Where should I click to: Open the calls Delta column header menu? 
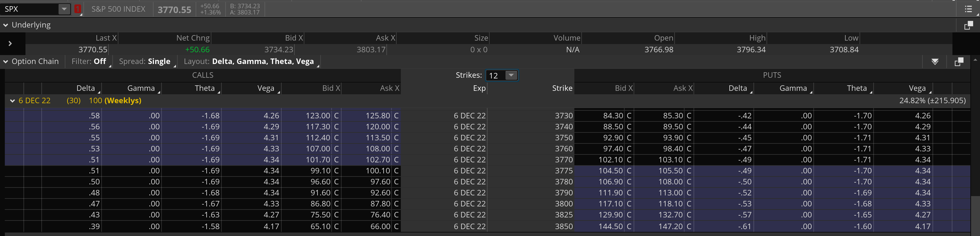pos(86,88)
